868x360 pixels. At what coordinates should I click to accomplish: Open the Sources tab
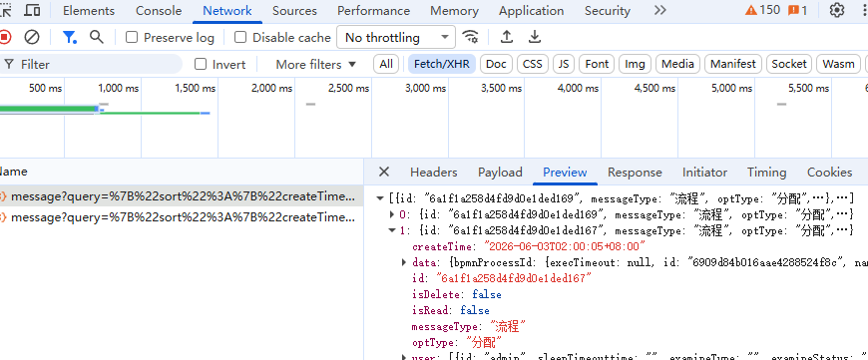[x=294, y=11]
